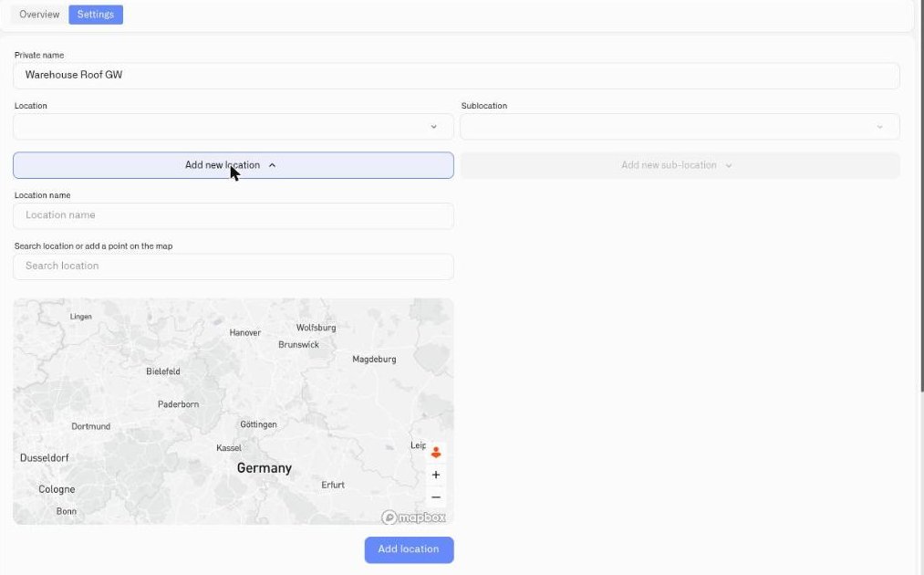This screenshot has height=575, width=924.
Task: Click Dusseldorf on the map
Action: pyautogui.click(x=44, y=457)
